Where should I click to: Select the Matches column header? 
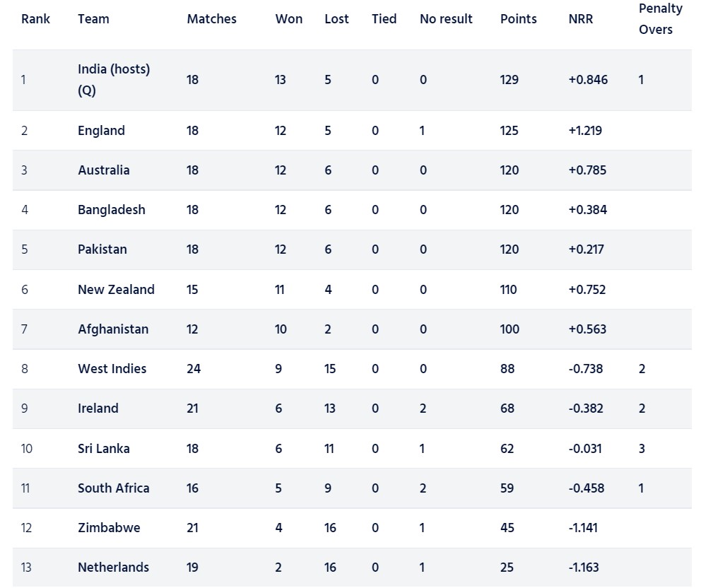[x=211, y=19]
